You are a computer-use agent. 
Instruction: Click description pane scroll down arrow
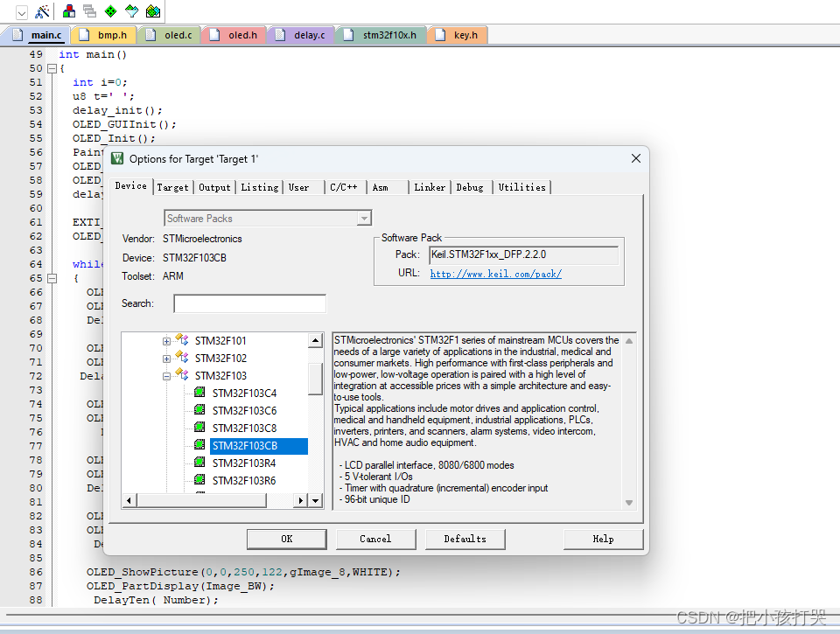point(629,502)
